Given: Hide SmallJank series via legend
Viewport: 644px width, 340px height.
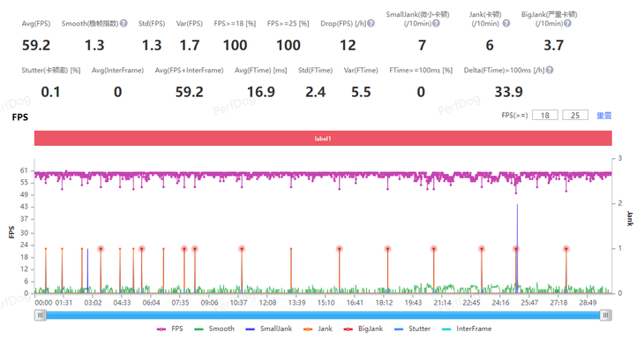Looking at the screenshot, I should 268,329.
